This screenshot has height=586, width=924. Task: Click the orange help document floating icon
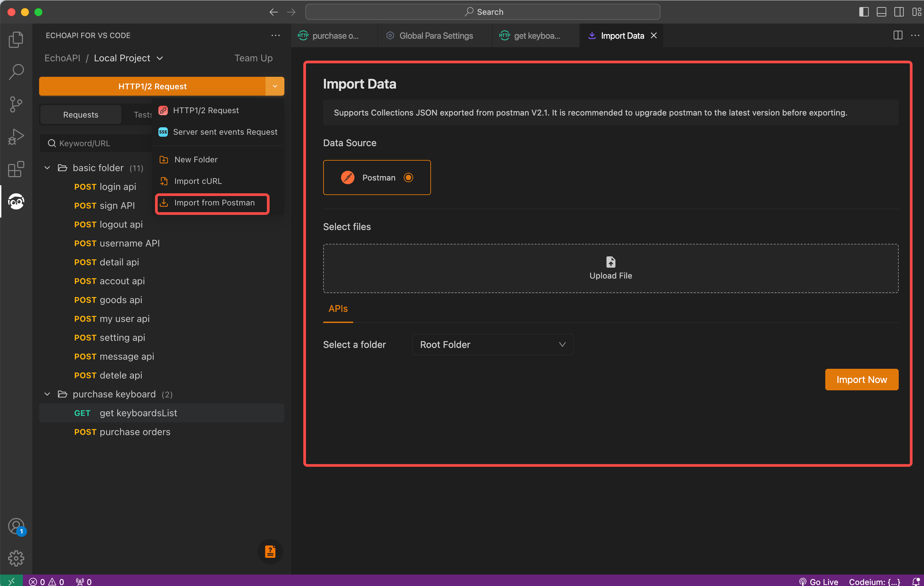click(270, 552)
